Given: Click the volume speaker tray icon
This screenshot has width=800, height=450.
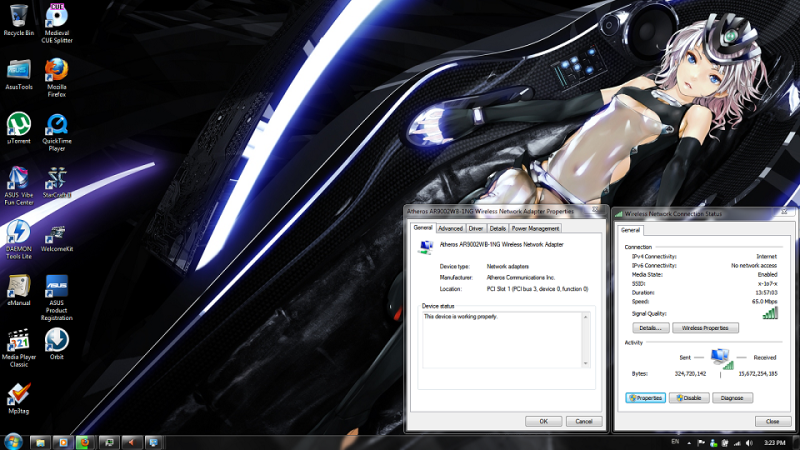Looking at the screenshot, I should 749,442.
